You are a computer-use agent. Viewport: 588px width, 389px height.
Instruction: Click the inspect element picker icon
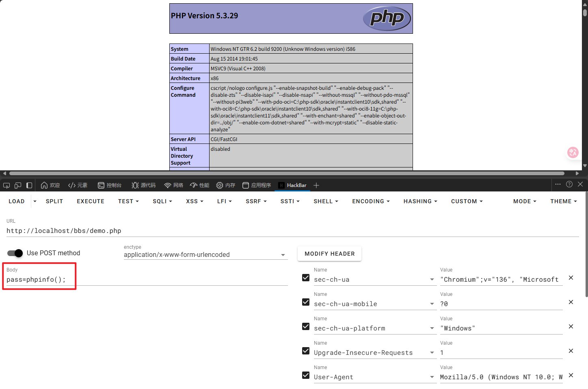click(6, 185)
